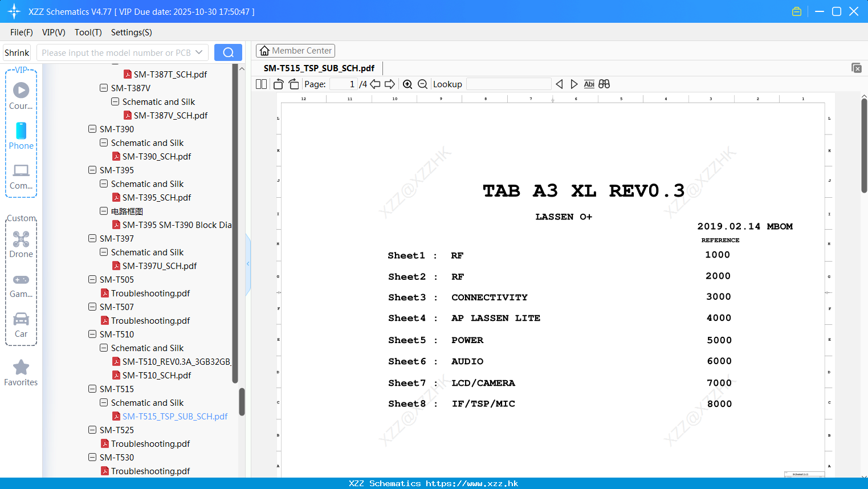Open Courses in VIP sidebar
This screenshot has width=868, height=489.
pos(21,96)
